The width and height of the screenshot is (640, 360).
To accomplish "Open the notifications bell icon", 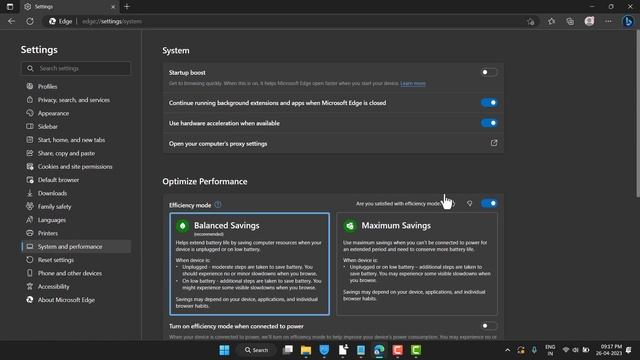I will [x=629, y=350].
